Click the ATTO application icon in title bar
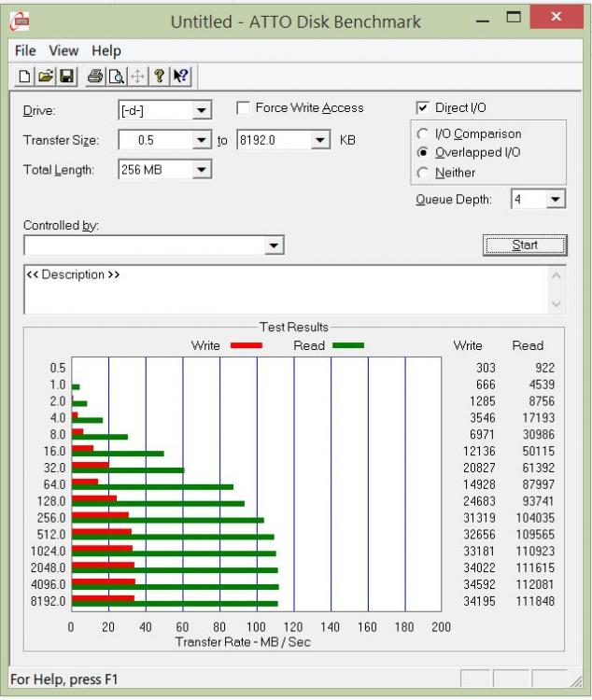Screen dimensions: 592x700 click(x=20, y=21)
